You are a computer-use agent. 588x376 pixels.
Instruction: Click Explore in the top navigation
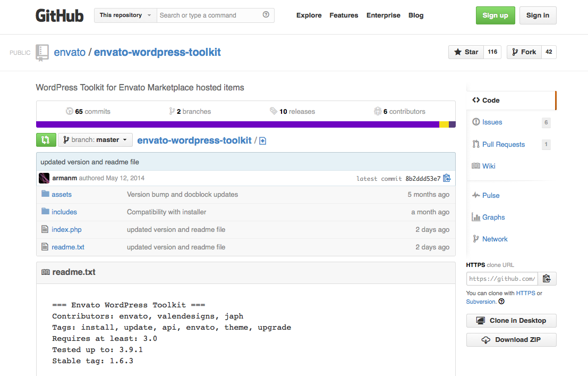pyautogui.click(x=309, y=15)
